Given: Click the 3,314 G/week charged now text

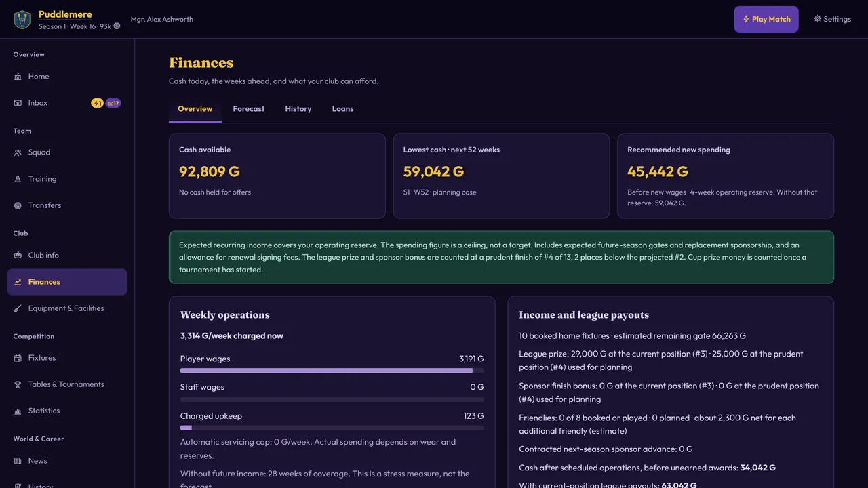Looking at the screenshot, I should (232, 335).
